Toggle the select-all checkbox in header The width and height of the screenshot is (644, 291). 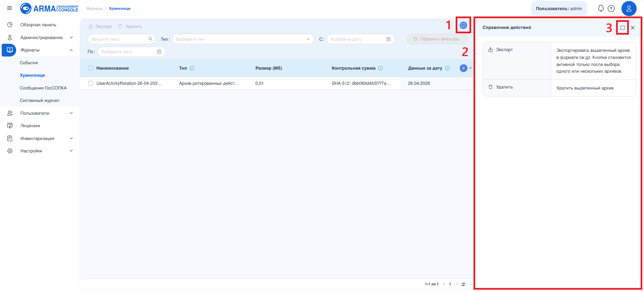[x=90, y=68]
